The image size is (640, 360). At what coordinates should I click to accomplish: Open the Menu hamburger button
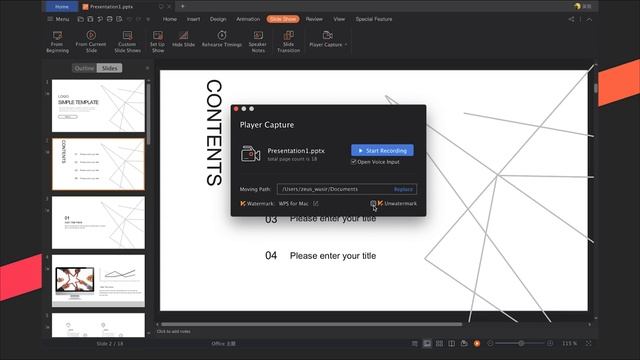coord(58,19)
